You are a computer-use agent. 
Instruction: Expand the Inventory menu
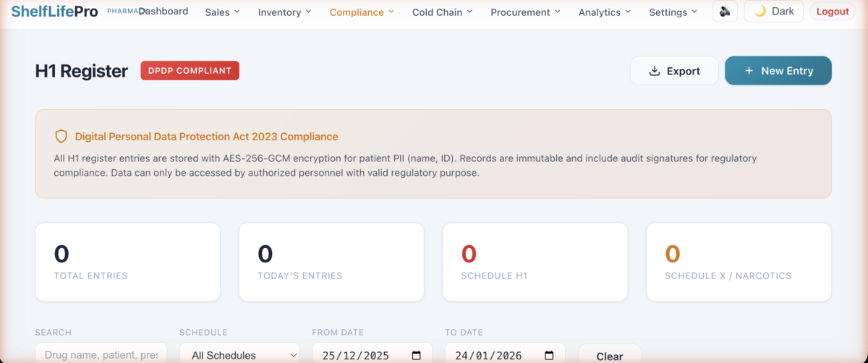click(x=285, y=12)
